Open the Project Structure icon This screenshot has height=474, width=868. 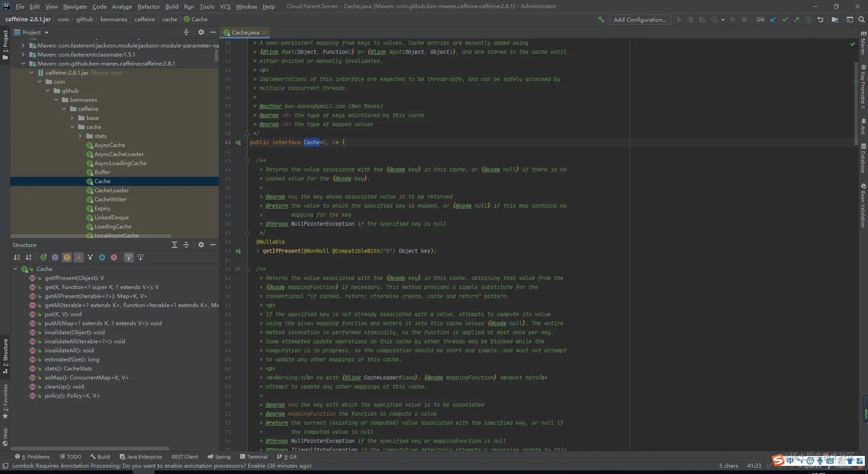835,19
